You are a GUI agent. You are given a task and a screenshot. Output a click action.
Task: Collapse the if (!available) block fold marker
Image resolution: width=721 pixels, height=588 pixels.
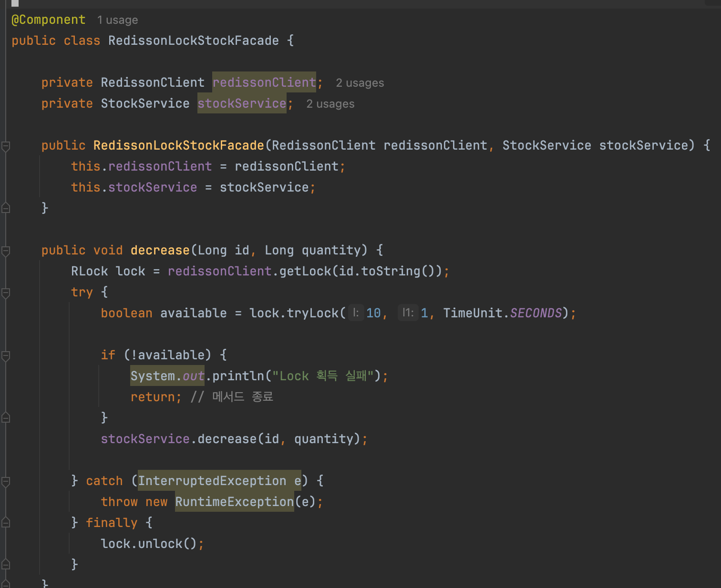coord(6,356)
